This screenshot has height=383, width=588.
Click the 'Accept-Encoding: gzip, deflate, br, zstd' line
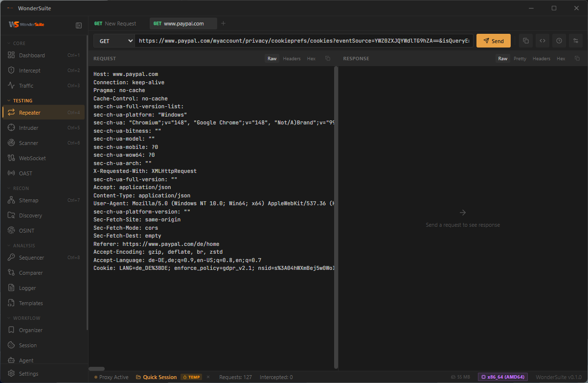[158, 252]
